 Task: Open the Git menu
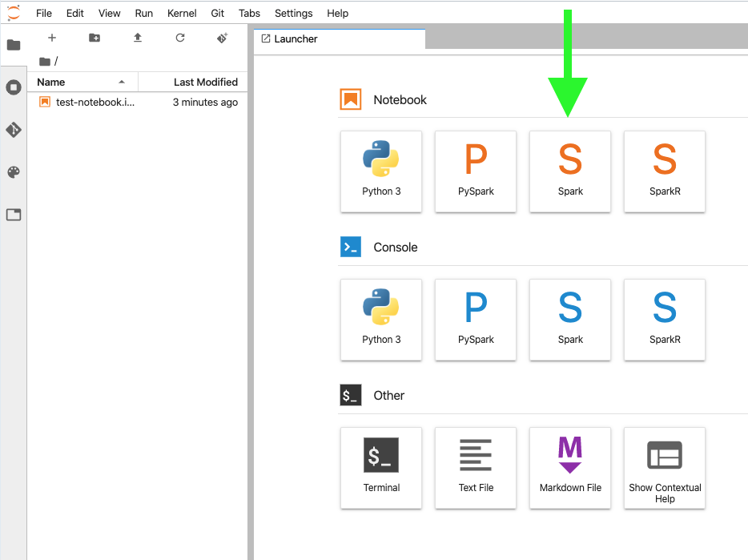218,14
